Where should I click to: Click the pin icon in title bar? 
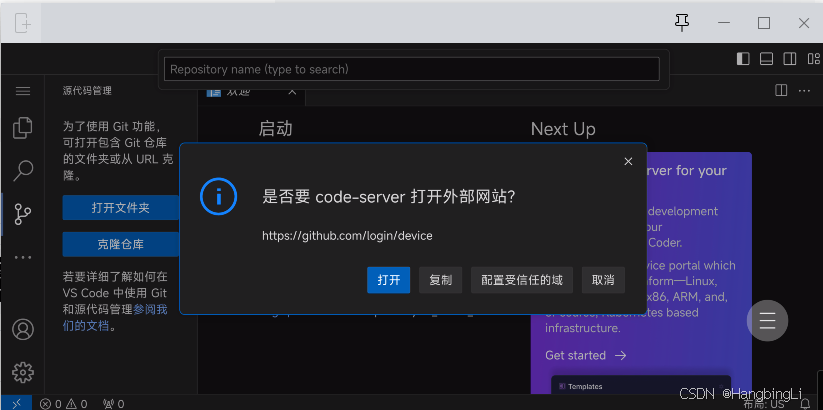click(x=682, y=23)
